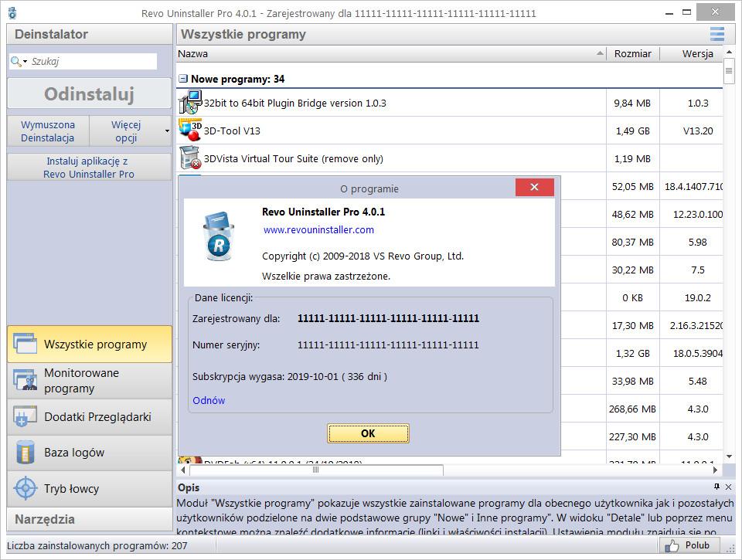This screenshot has height=560, width=742.
Task: Click the search magnifier icon
Action: [16, 62]
